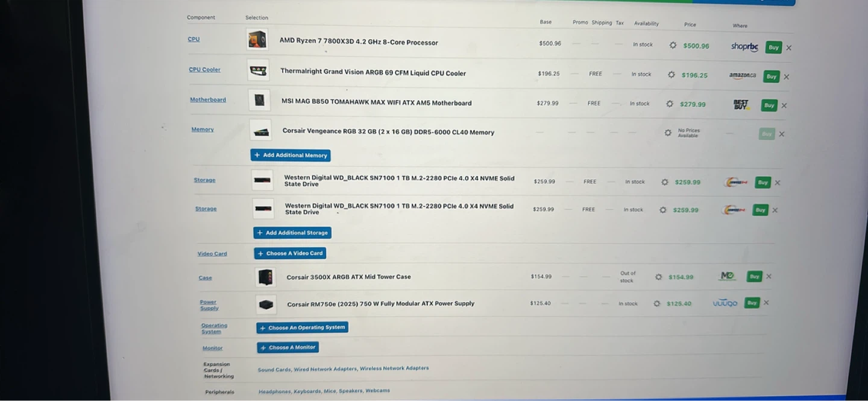Open the Sound Cards link
The height and width of the screenshot is (401, 868).
click(274, 370)
